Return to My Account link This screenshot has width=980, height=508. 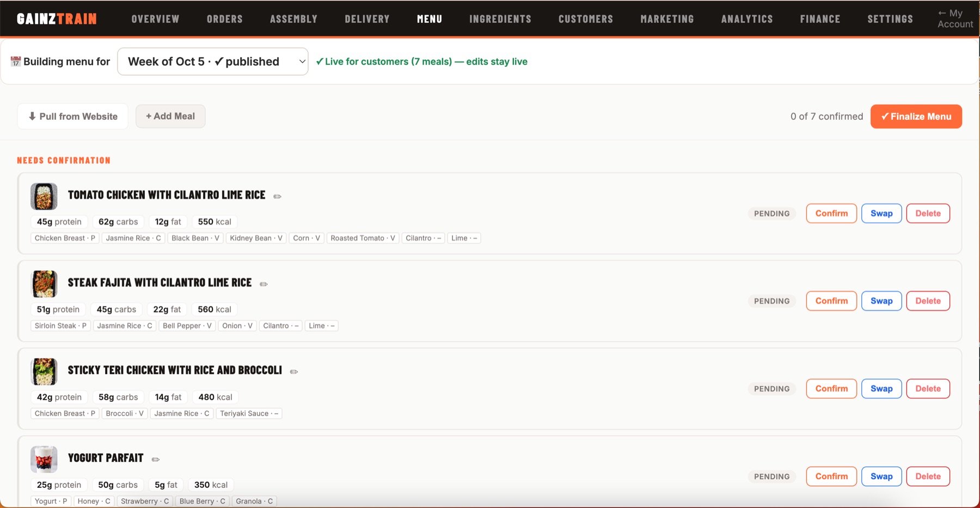click(955, 19)
